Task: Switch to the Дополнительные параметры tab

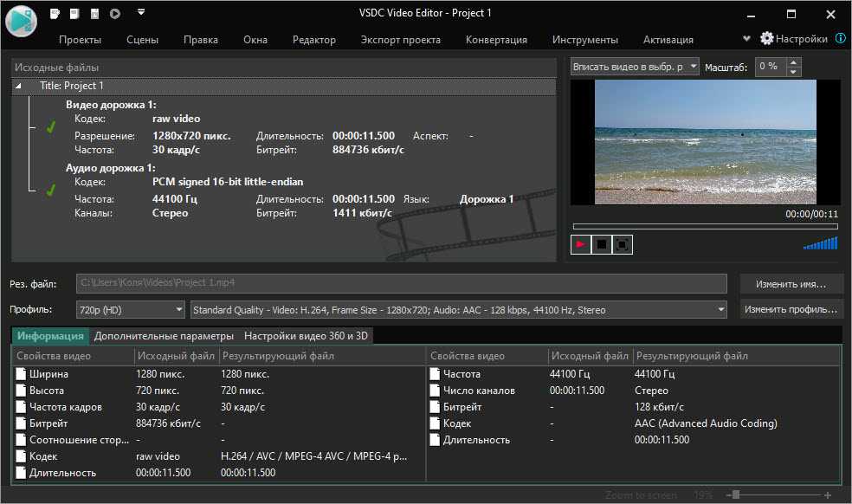Action: (x=164, y=336)
